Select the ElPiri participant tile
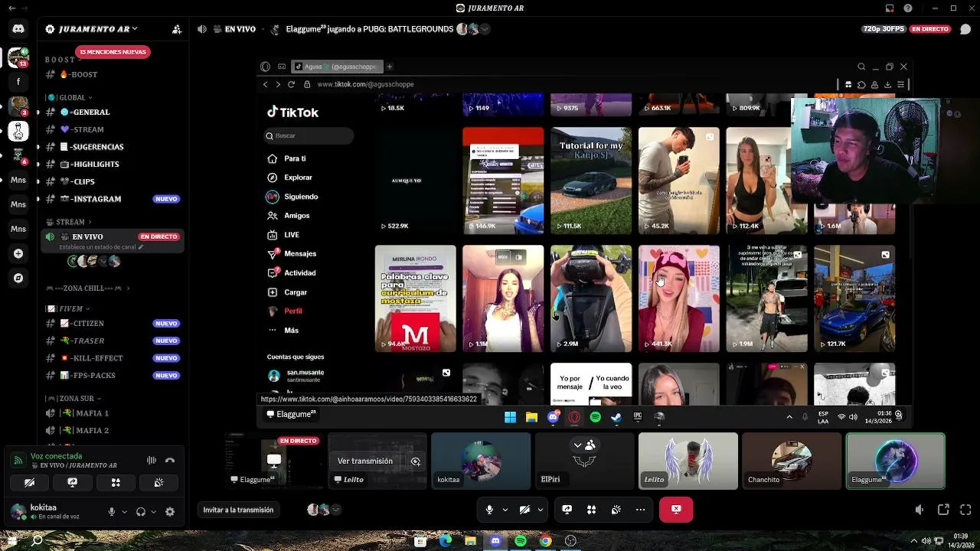Image resolution: width=980 pixels, height=551 pixels. tap(584, 461)
